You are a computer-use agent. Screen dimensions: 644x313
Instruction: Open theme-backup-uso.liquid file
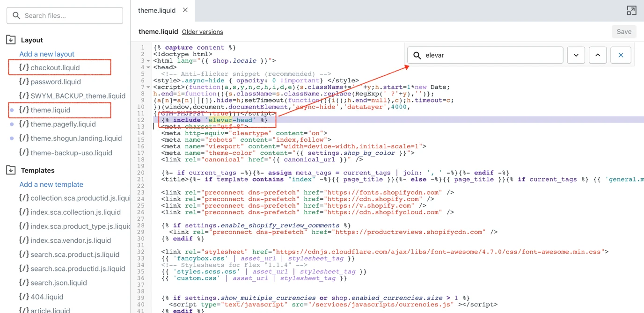[x=71, y=153]
